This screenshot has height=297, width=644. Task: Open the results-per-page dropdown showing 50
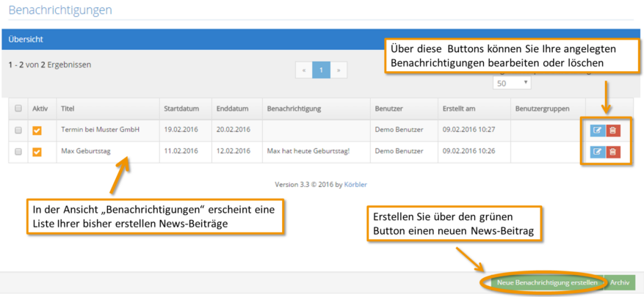pyautogui.click(x=512, y=84)
